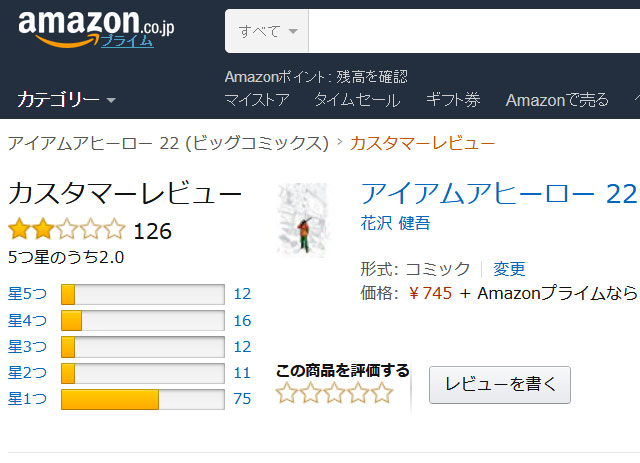This screenshot has height=463, width=640.
Task: Open the ギフト券 link
Action: [x=453, y=99]
